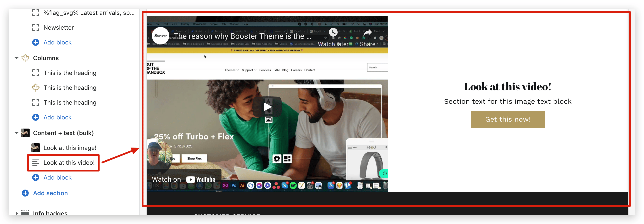Click the text lines icon of video block
644x224 pixels.
[x=35, y=163]
